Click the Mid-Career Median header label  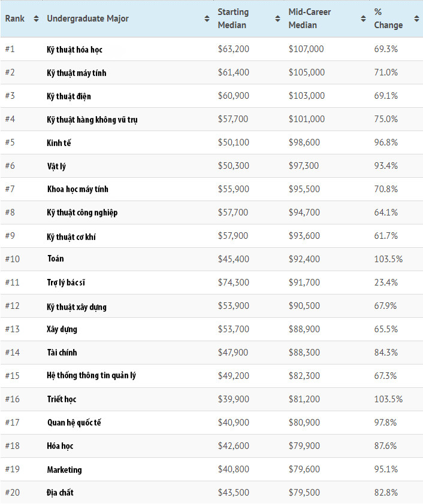(x=309, y=19)
